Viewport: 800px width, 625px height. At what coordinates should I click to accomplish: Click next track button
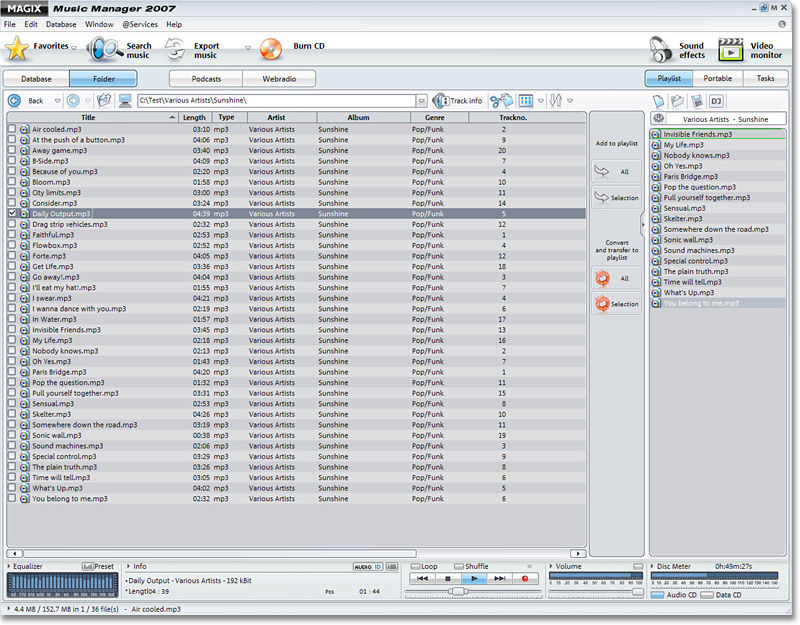(500, 579)
